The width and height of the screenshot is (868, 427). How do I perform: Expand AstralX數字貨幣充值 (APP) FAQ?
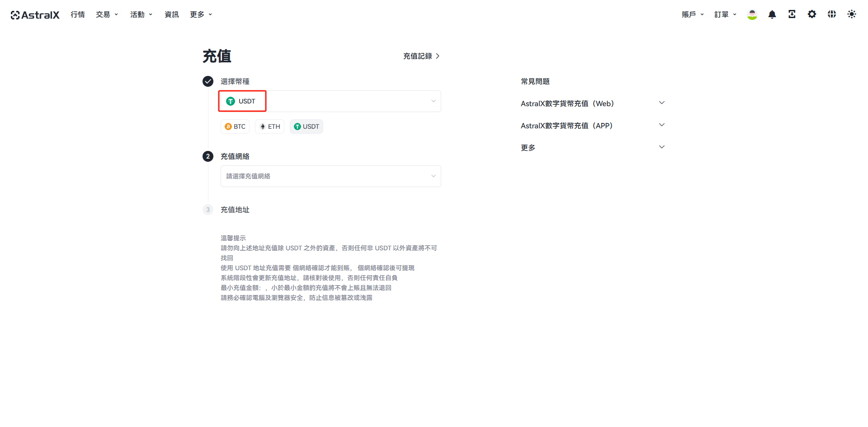(x=593, y=126)
